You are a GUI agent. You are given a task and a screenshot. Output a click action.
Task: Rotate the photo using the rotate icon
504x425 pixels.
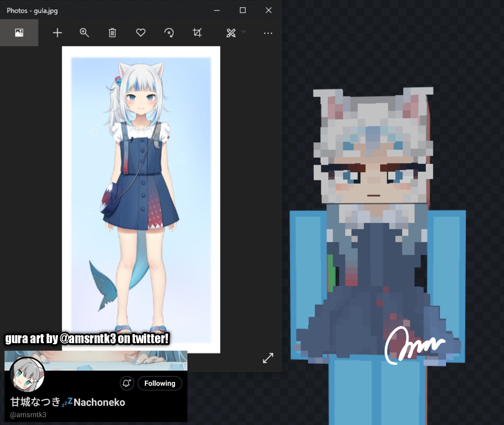tap(169, 33)
